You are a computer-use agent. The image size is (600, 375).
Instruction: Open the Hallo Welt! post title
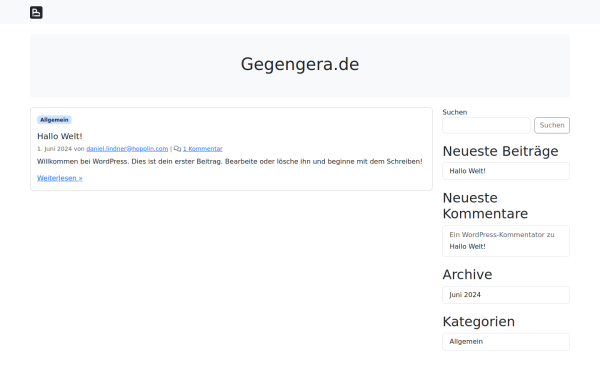coord(60,136)
